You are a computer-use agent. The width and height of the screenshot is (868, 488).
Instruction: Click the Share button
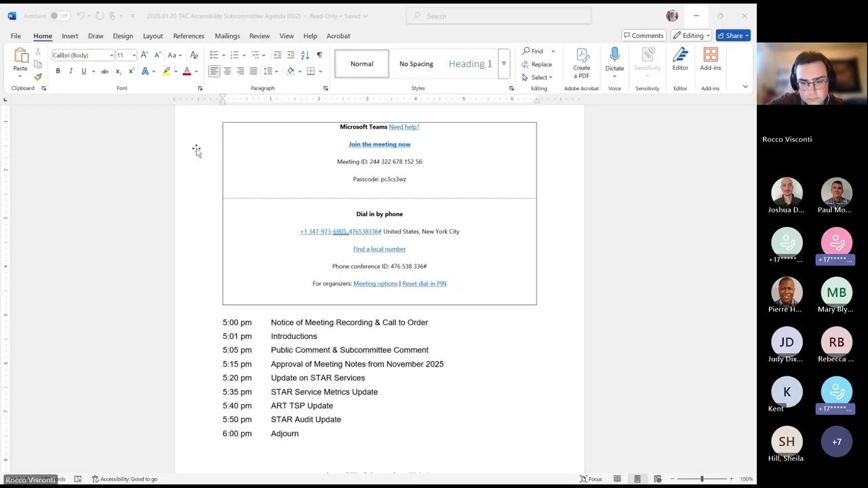coord(733,36)
